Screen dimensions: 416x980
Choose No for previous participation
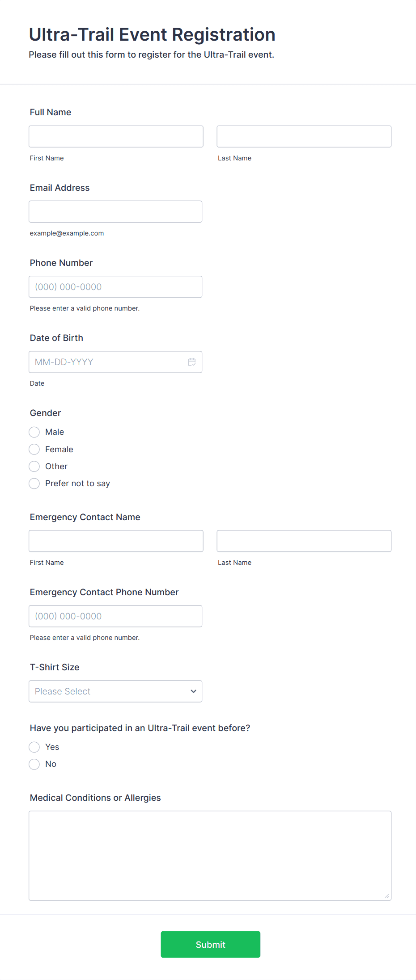pyautogui.click(x=34, y=764)
